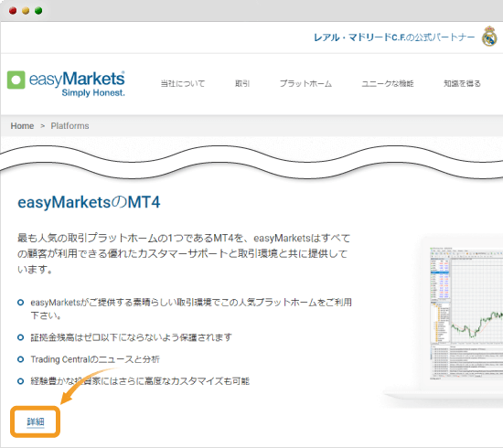Click the 証拠金残高はゼロ以下 bullet text
Image resolution: width=503 pixels, height=448 pixels.
pyautogui.click(x=131, y=337)
